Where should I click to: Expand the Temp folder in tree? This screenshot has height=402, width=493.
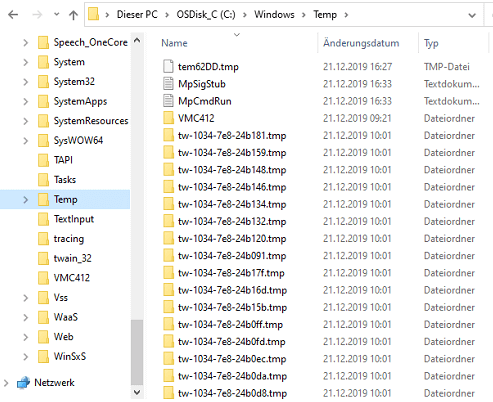26,199
